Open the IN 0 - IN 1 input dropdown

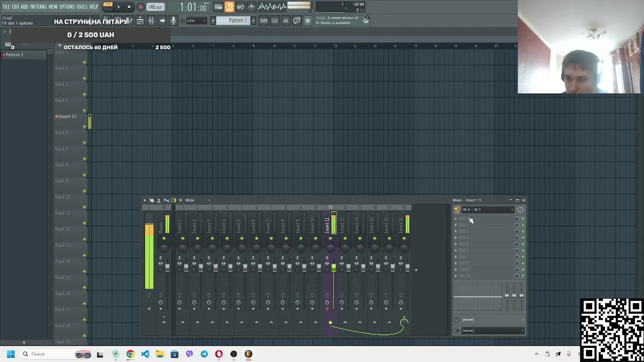[487, 210]
